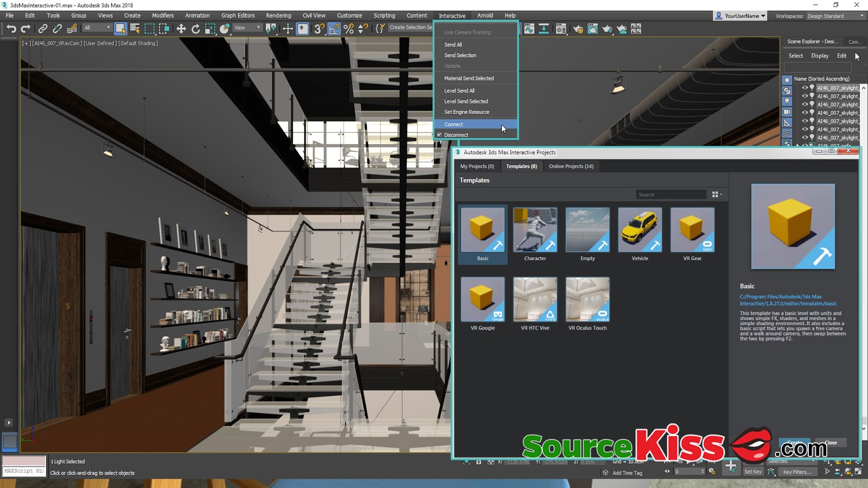Click the Undo arrow icon

point(11,29)
